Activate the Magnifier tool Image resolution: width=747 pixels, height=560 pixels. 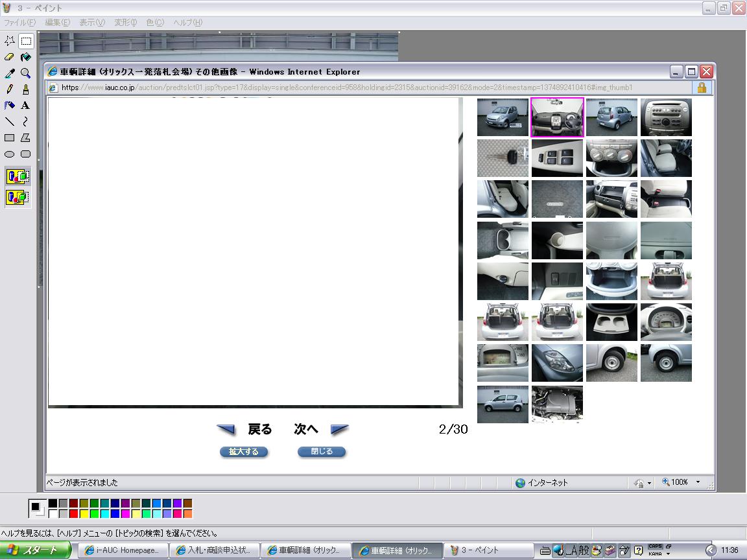pos(25,73)
